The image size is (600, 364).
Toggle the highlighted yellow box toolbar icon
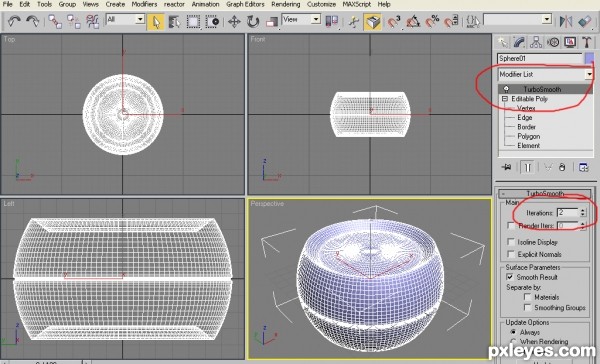(x=373, y=22)
